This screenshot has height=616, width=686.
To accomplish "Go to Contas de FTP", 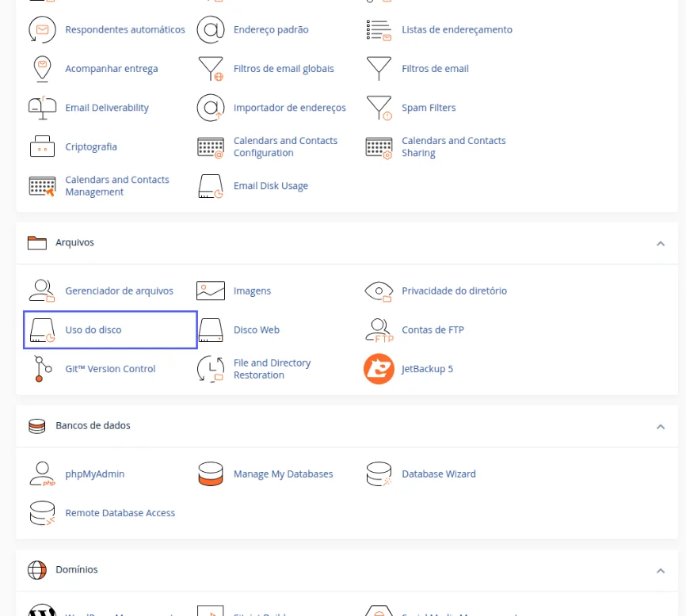I will pos(433,330).
